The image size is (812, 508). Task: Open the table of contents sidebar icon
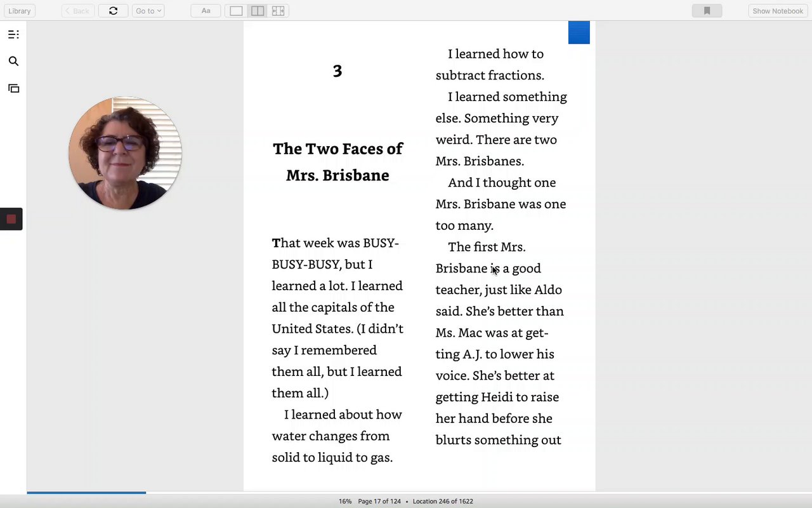tap(13, 34)
